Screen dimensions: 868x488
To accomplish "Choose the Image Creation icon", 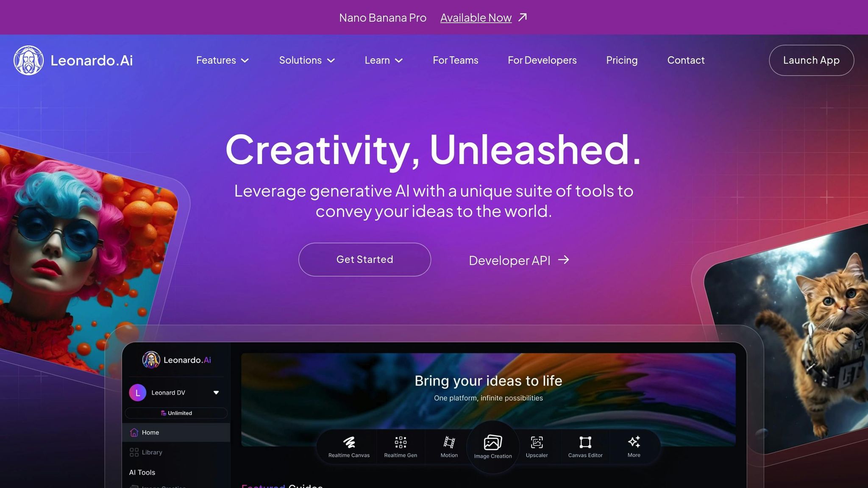I will [492, 443].
